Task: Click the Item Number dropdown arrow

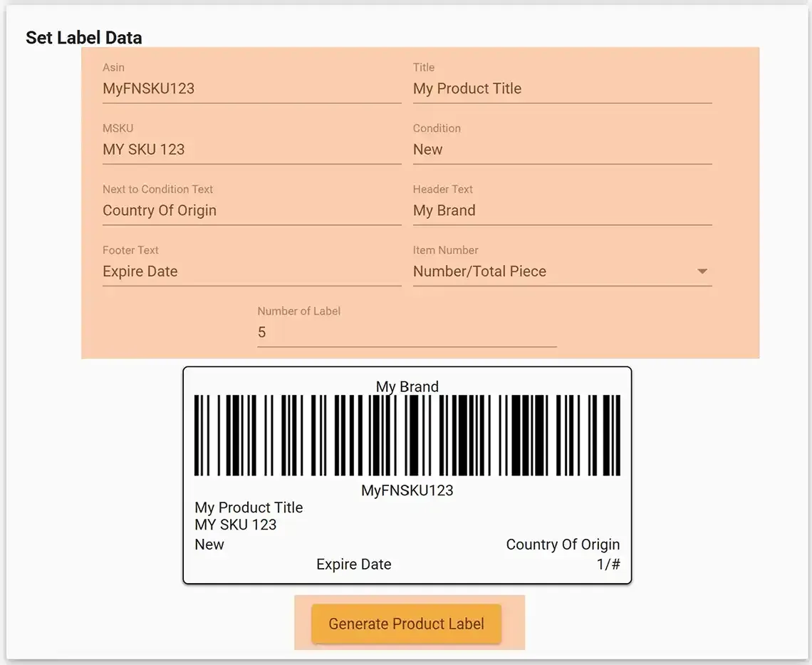Action: (702, 272)
